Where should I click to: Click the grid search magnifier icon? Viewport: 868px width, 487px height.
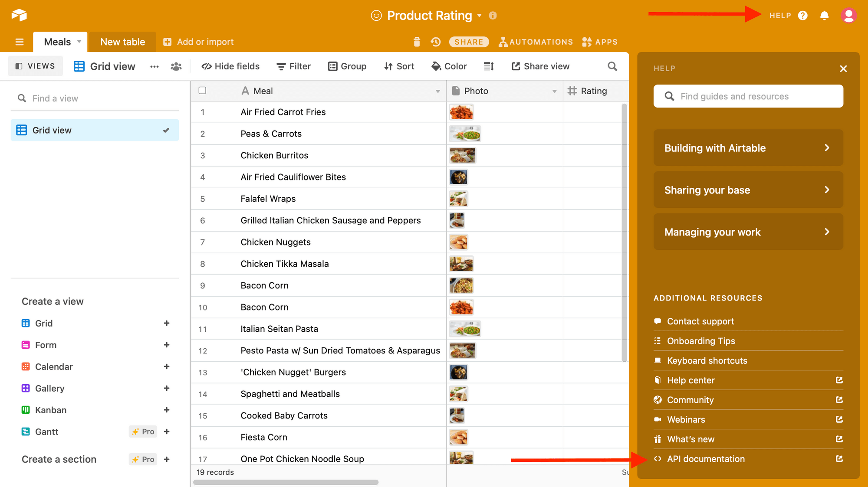tap(612, 66)
